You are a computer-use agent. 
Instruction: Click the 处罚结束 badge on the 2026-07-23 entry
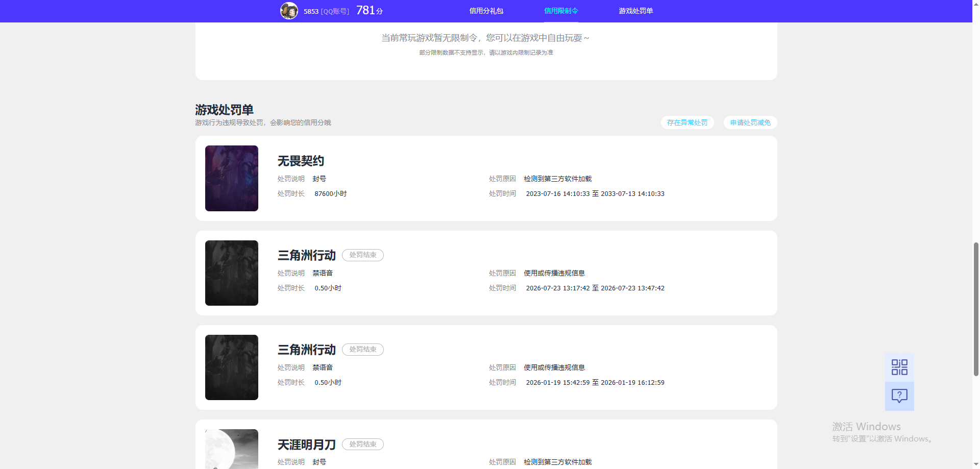point(363,255)
